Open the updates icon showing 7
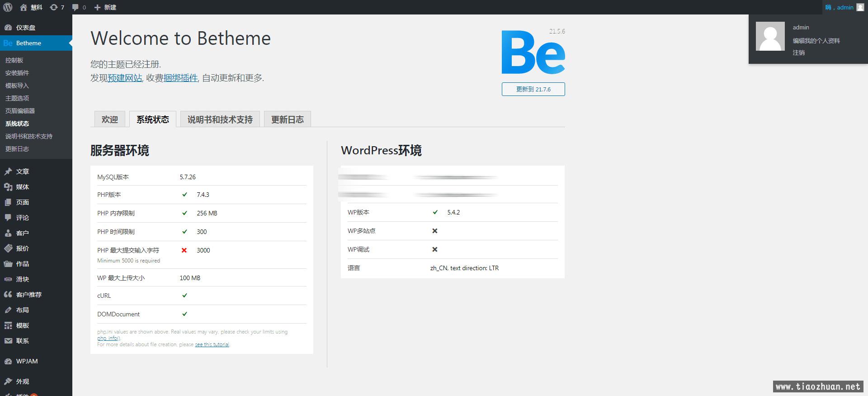The height and width of the screenshot is (396, 868). tap(54, 7)
